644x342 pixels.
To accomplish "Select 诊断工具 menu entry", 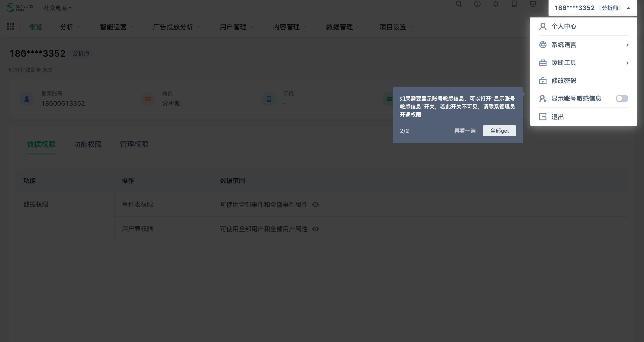I will click(583, 63).
